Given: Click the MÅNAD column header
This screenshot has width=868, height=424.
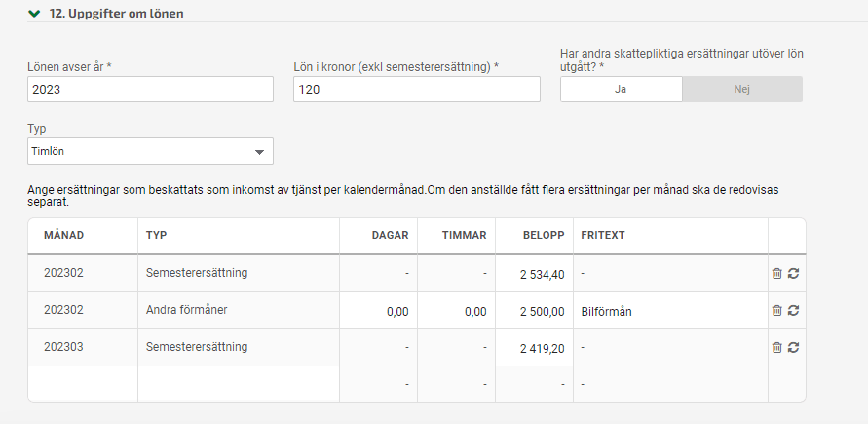Looking at the screenshot, I should click(63, 235).
